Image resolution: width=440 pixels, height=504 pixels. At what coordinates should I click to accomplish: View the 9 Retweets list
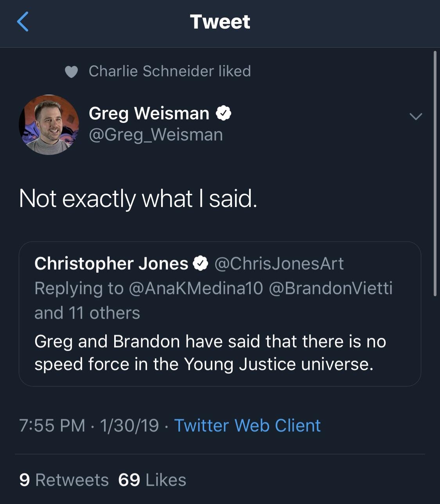pyautogui.click(x=64, y=480)
